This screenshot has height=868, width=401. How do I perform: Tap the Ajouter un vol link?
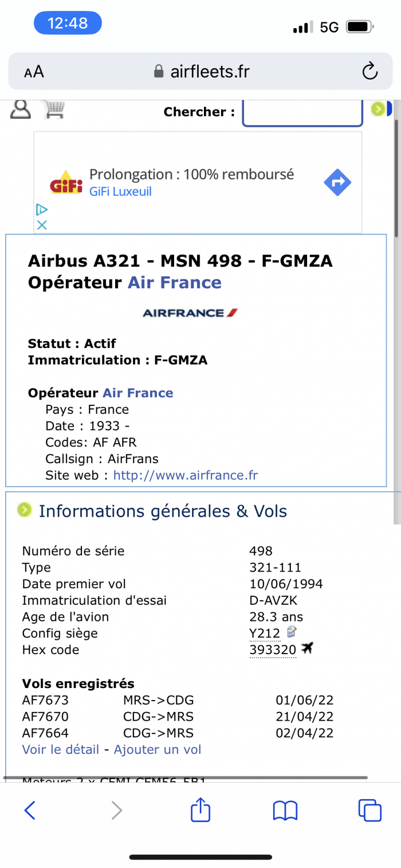[x=158, y=749]
